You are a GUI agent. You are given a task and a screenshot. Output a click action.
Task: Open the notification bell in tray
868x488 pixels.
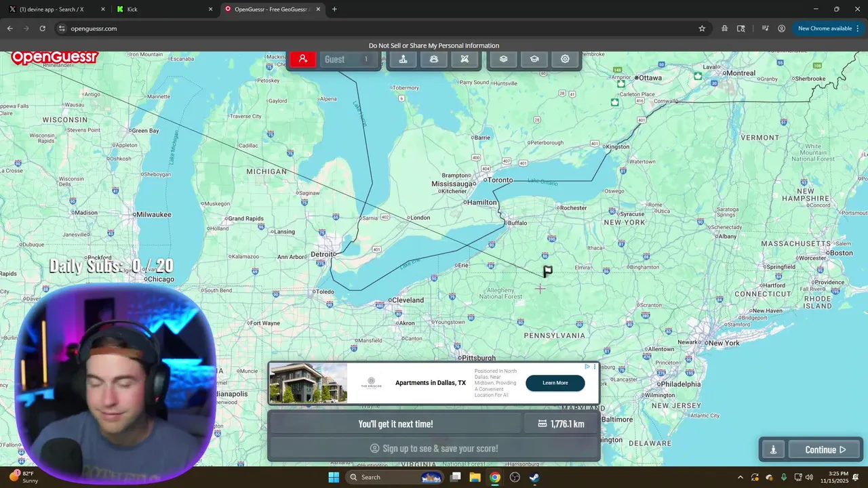[856, 477]
